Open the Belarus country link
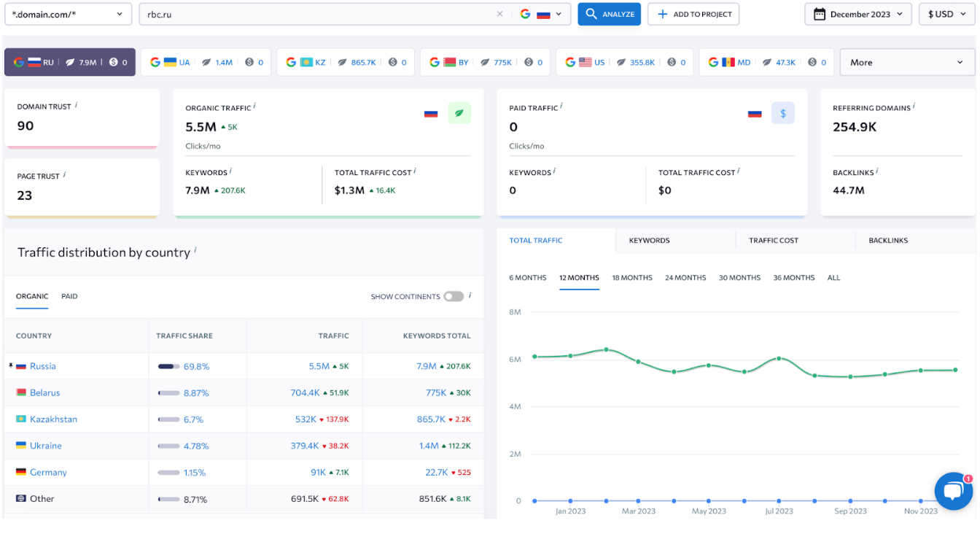Viewport: 980px width, 534px height. (44, 392)
